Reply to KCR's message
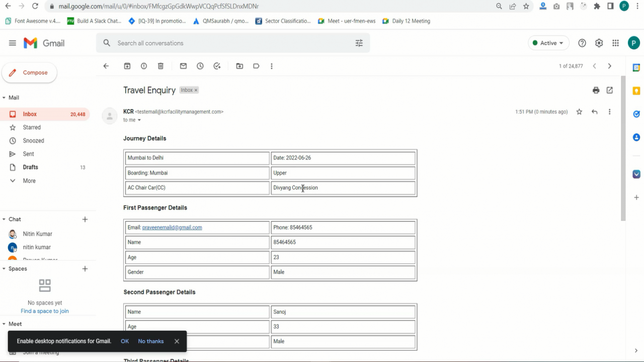Image resolution: width=644 pixels, height=362 pixels. pyautogui.click(x=595, y=112)
